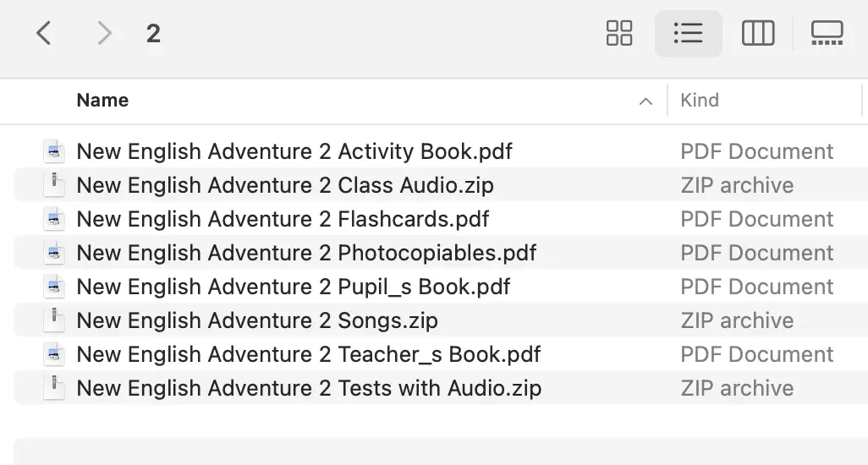Image resolution: width=868 pixels, height=465 pixels.
Task: Click the Flashcards.pdf file icon
Action: pyautogui.click(x=54, y=219)
